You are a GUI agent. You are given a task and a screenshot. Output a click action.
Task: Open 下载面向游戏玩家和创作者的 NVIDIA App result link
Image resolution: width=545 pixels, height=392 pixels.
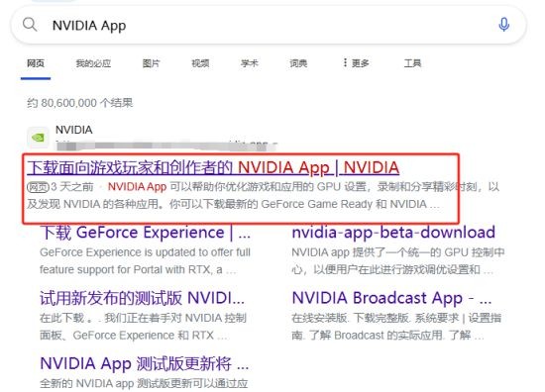(213, 167)
